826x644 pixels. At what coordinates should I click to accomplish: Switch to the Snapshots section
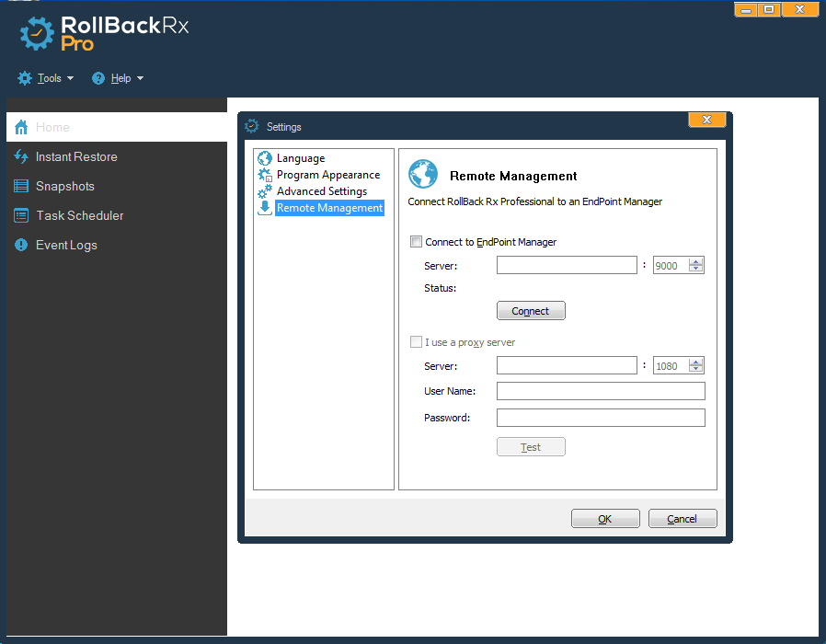click(x=117, y=186)
